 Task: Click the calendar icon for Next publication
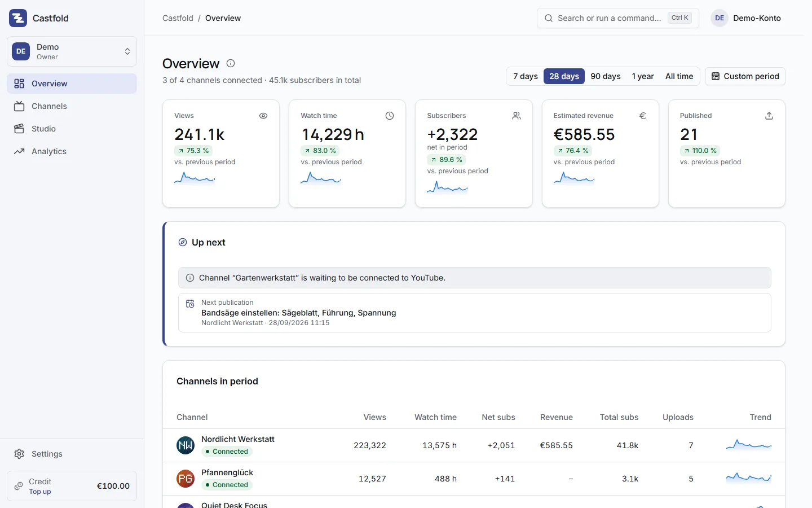point(191,304)
